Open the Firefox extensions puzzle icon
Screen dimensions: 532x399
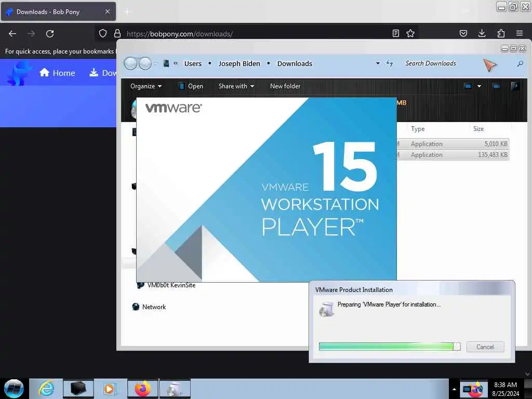(501, 33)
